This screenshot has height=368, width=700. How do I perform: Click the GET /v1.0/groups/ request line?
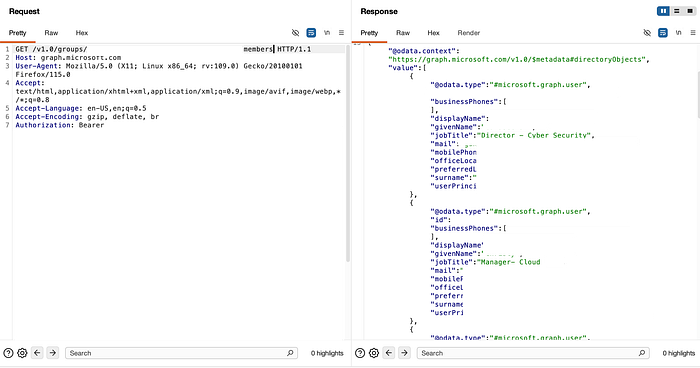(x=163, y=49)
